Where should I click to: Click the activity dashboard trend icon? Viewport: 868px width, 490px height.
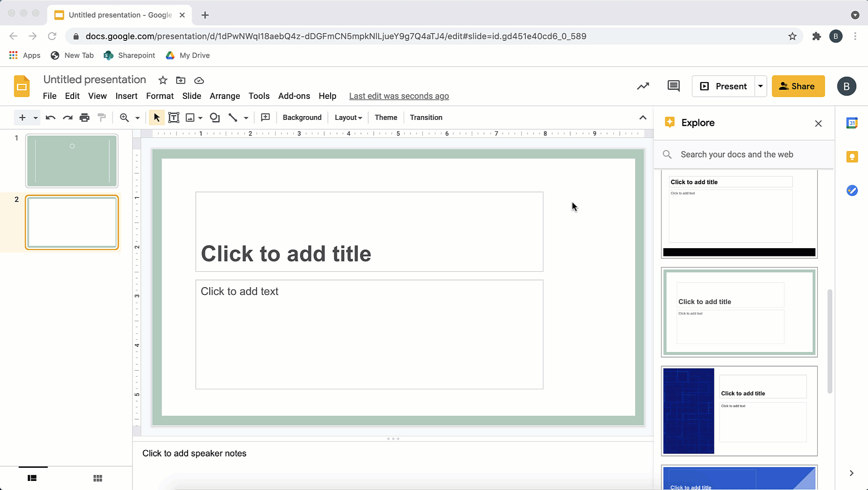[643, 86]
